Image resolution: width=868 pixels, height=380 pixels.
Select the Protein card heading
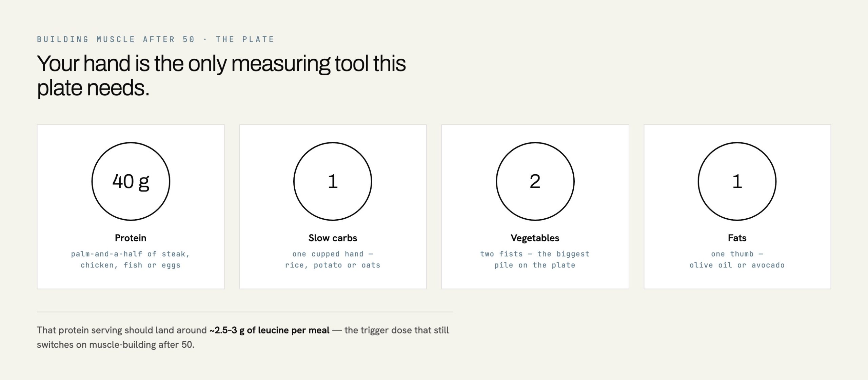pos(131,238)
